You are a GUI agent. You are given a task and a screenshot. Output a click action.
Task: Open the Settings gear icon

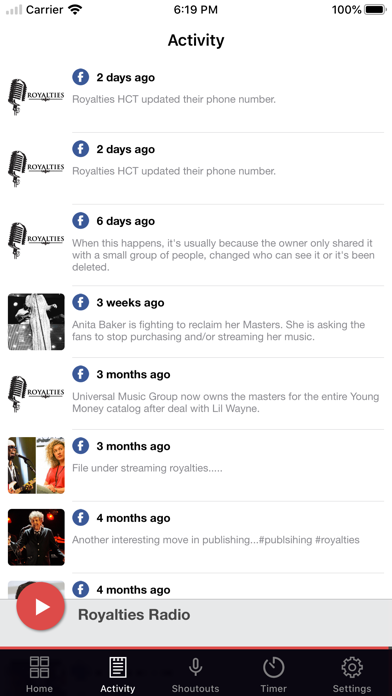(352, 667)
